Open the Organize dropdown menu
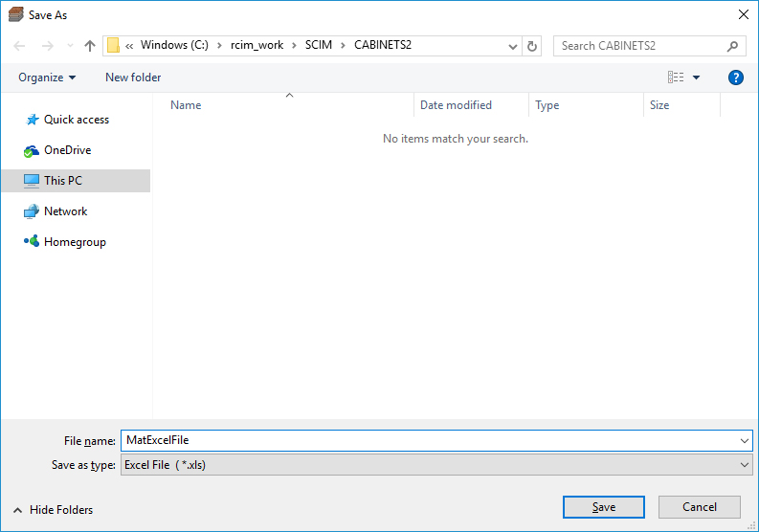The height and width of the screenshot is (532, 759). tap(47, 78)
